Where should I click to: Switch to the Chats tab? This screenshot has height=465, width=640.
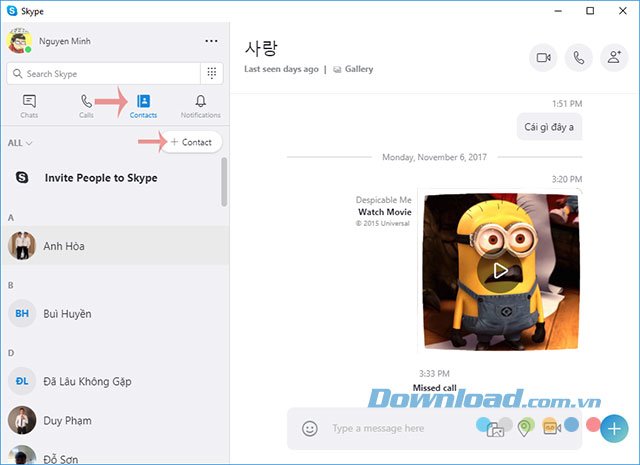pos(29,106)
